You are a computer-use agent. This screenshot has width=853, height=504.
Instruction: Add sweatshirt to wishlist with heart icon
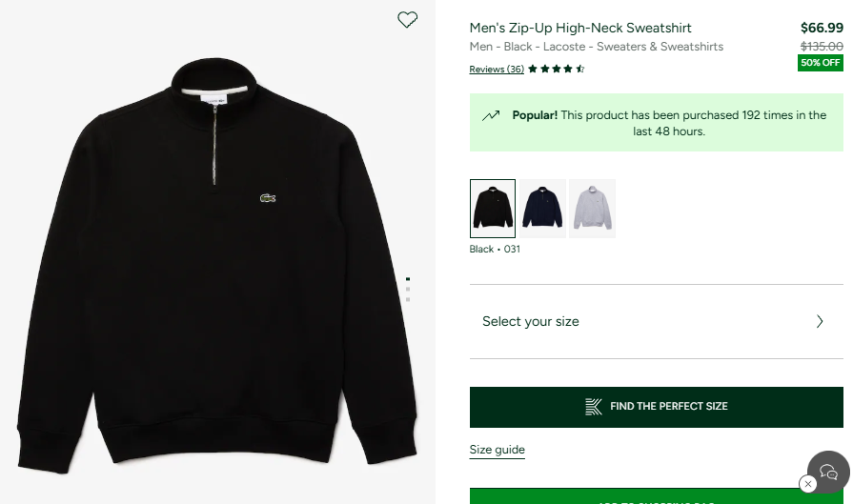click(407, 19)
